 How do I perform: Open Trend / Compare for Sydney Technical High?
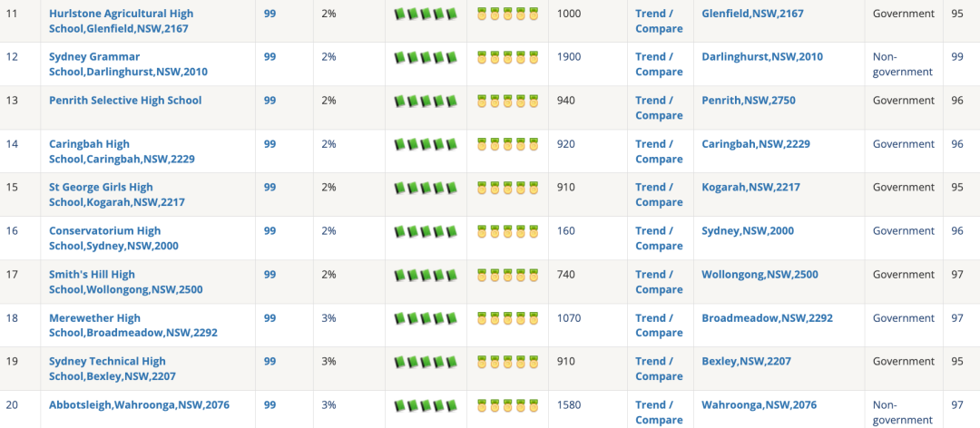[659, 369]
